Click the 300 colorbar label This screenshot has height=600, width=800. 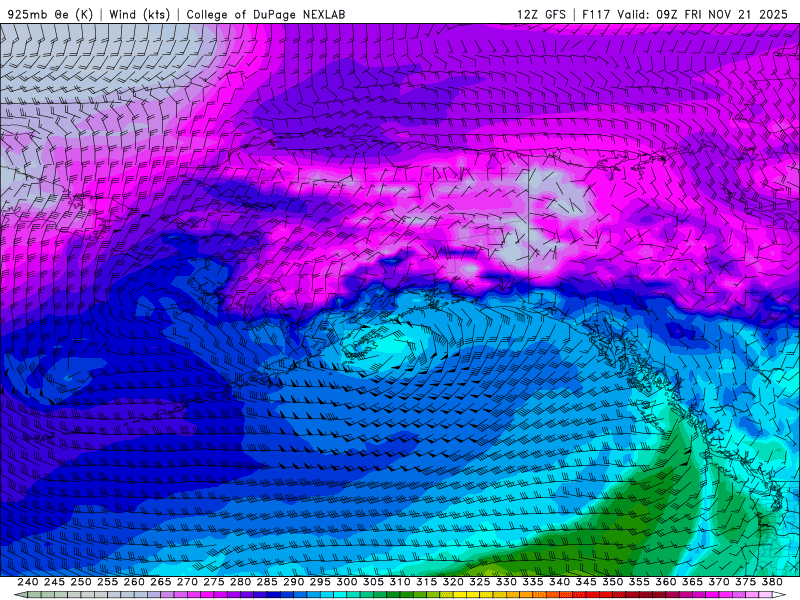pos(347,582)
